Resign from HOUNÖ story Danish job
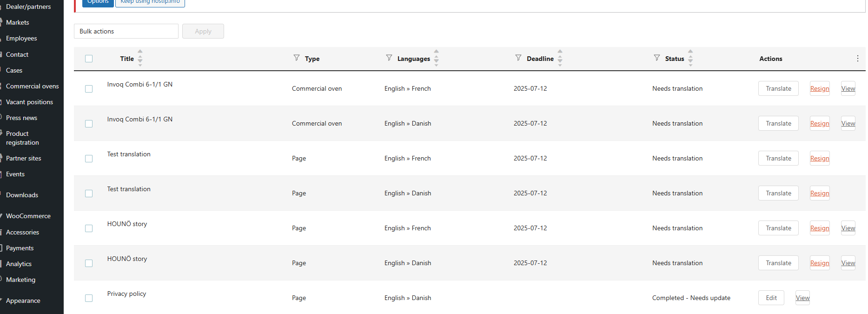 [x=820, y=263]
